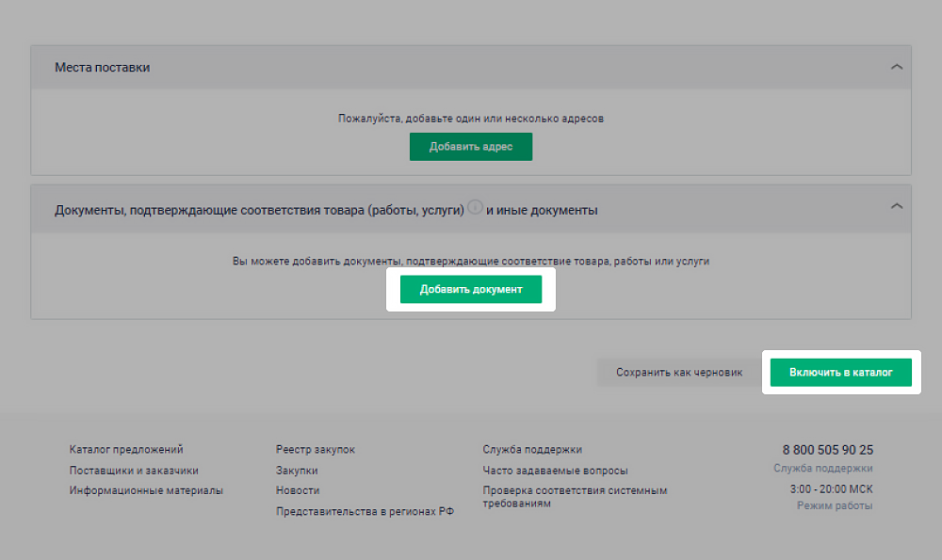Open "Информационные материалы"
This screenshot has width=942, height=560.
145,490
